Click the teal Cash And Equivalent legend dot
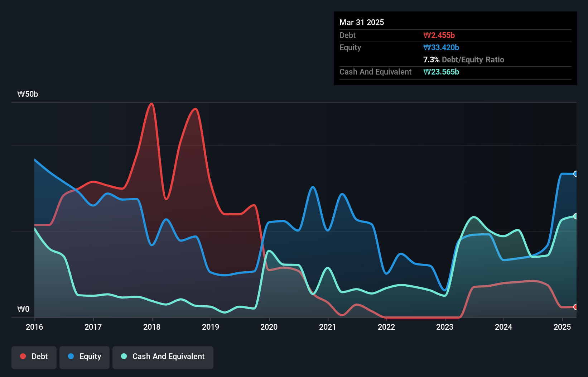The height and width of the screenshot is (377, 588). click(x=124, y=356)
